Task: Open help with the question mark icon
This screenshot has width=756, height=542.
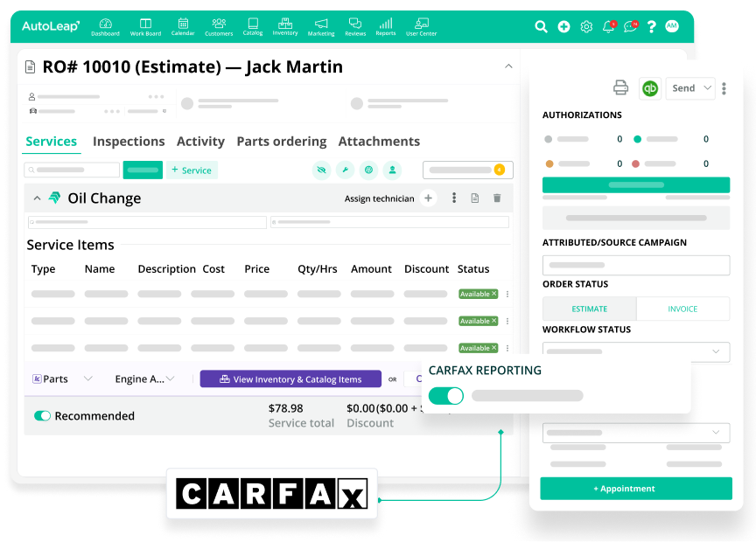Action: (x=651, y=26)
